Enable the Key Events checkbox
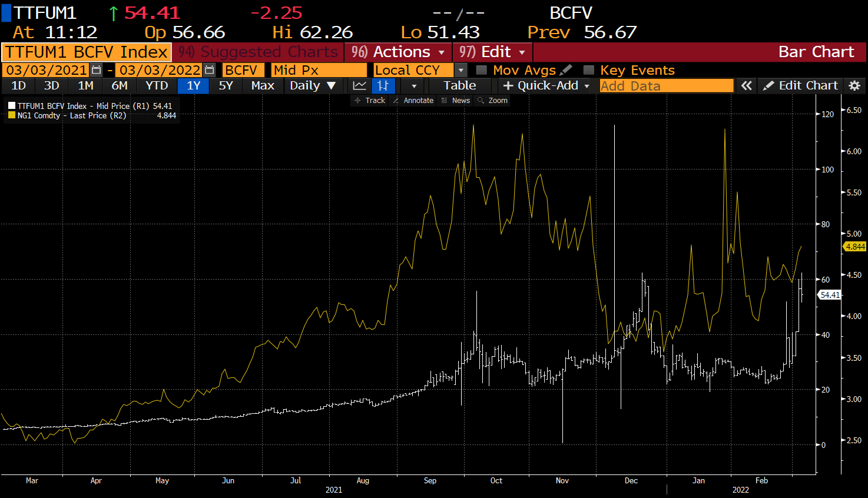The image size is (868, 498). point(588,70)
